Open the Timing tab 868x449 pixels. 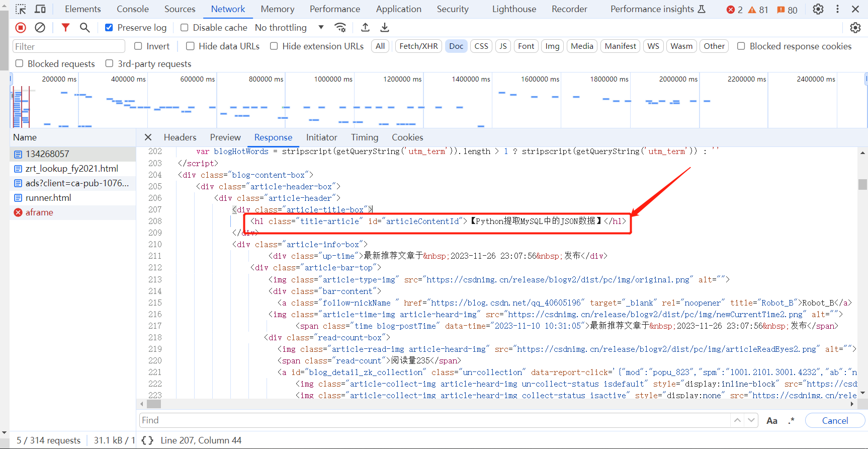pyautogui.click(x=365, y=137)
